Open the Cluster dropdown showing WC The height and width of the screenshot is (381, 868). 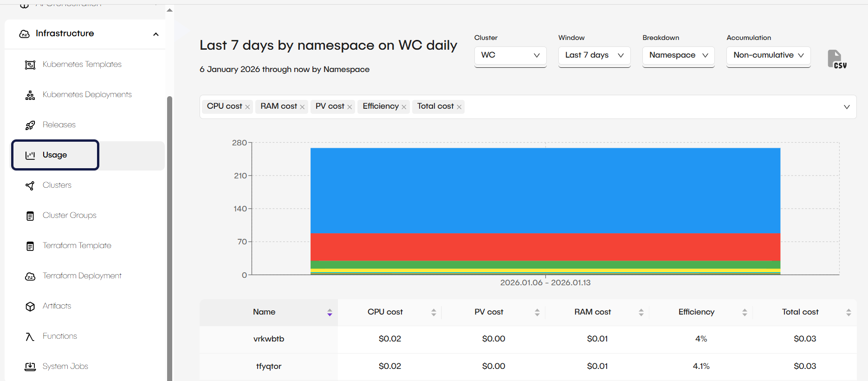(510, 55)
